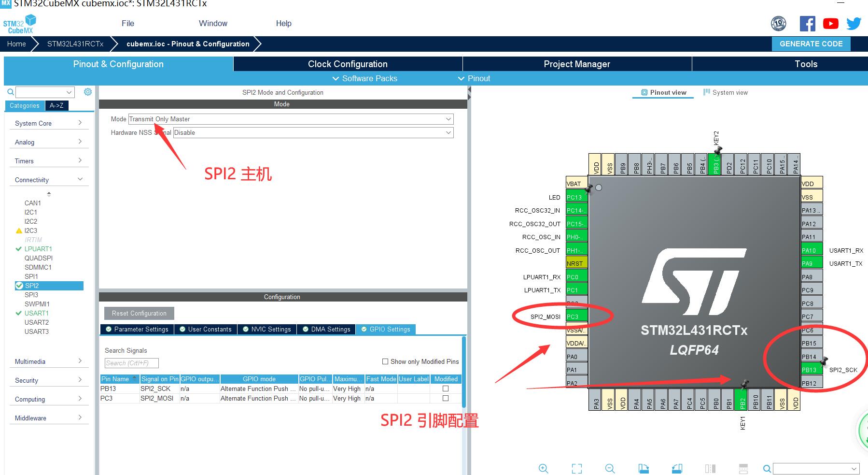Select the PA10 USART1_RX pin on chip
This screenshot has height=475, width=868.
tap(812, 250)
